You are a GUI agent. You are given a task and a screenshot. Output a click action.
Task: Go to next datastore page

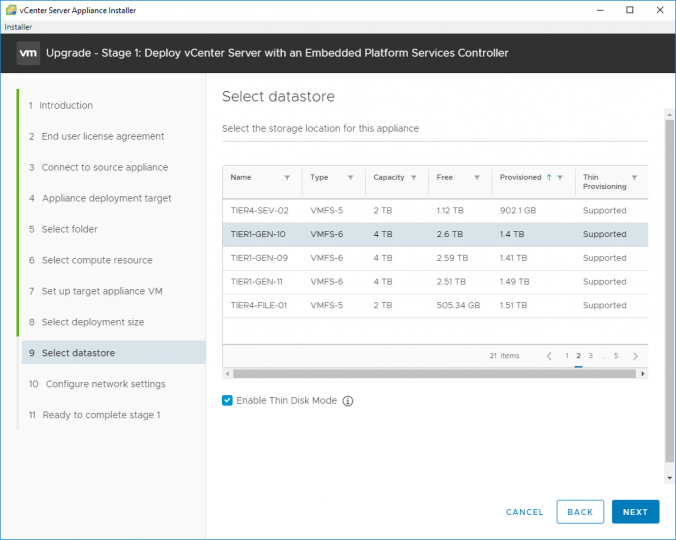tap(635, 356)
